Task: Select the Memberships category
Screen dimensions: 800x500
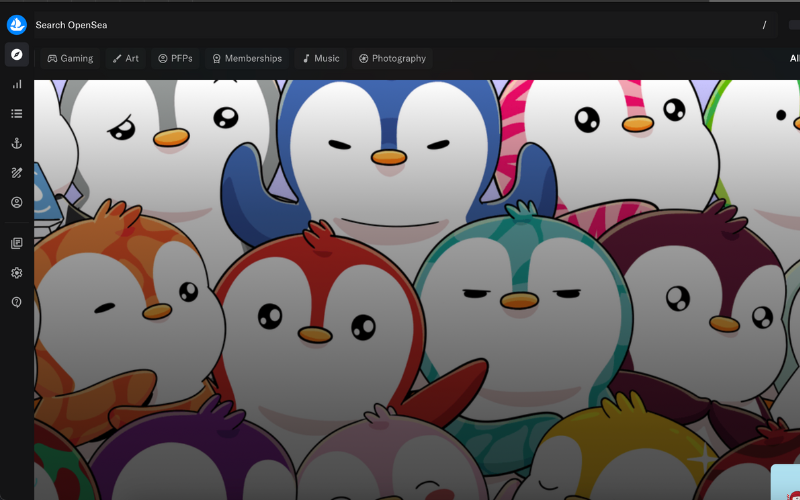Action: click(x=247, y=58)
